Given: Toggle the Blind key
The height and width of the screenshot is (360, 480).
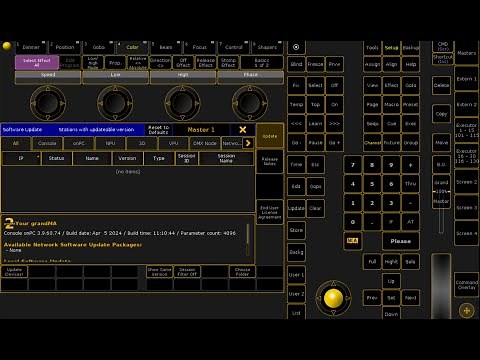Looking at the screenshot, I should 296,64.
